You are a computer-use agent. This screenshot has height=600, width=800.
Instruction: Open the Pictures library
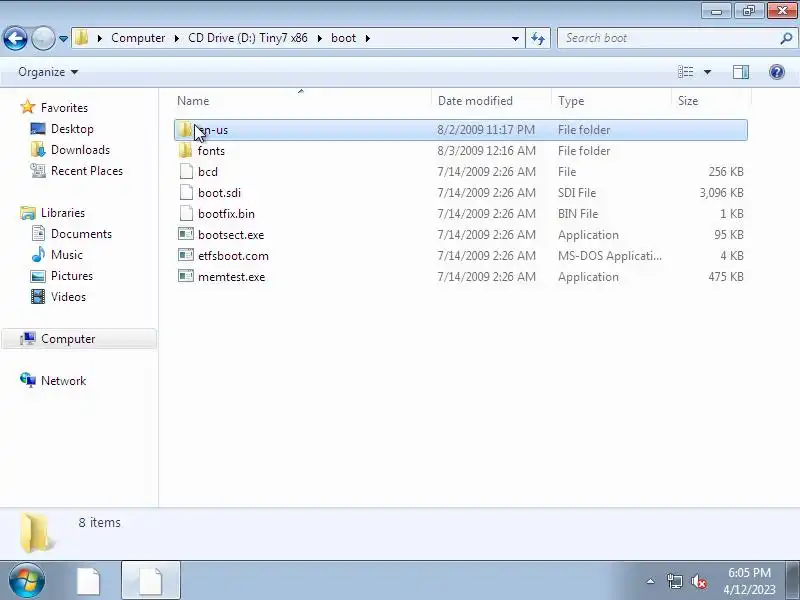click(72, 276)
